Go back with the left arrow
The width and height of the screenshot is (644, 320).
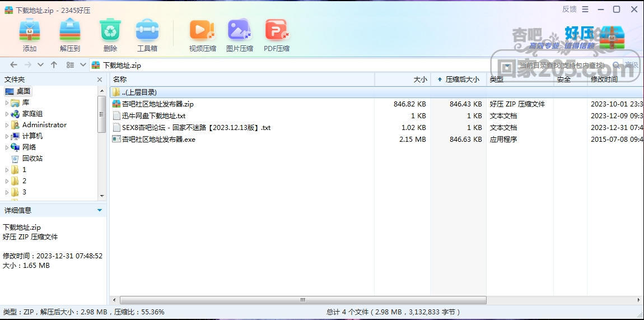click(x=13, y=65)
